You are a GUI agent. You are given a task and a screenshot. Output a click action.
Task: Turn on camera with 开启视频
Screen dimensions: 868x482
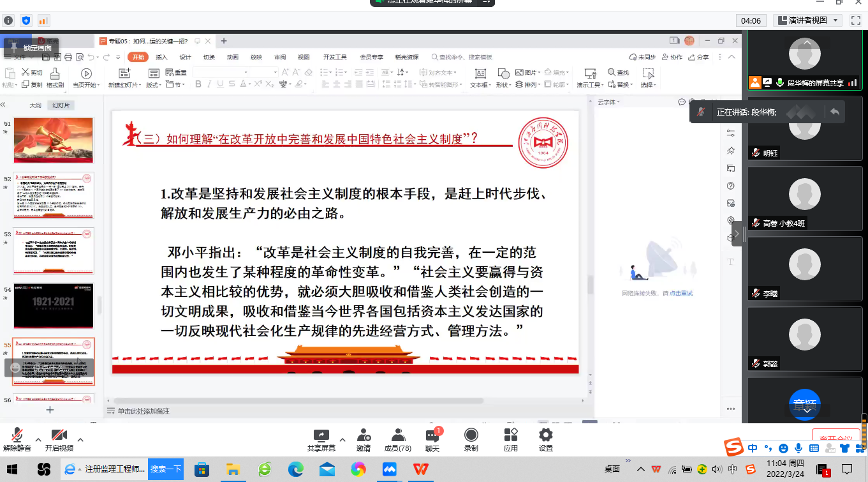pyautogui.click(x=59, y=440)
